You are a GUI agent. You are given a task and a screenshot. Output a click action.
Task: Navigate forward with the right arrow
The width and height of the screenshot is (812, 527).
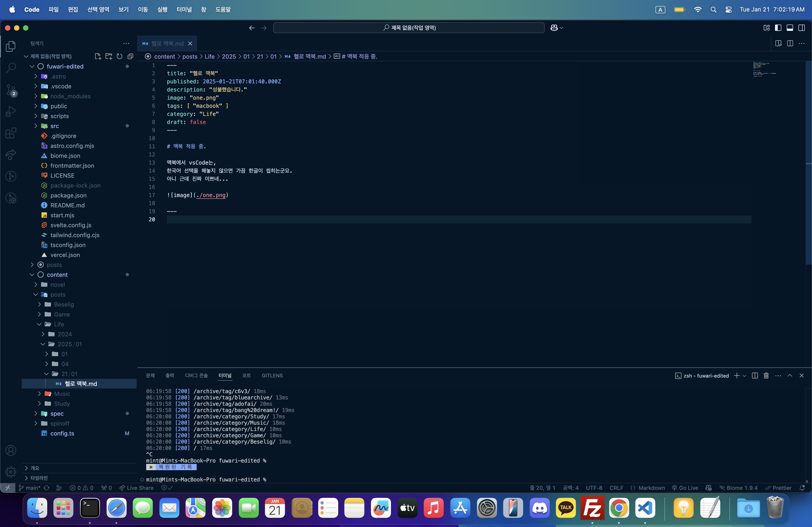point(264,27)
